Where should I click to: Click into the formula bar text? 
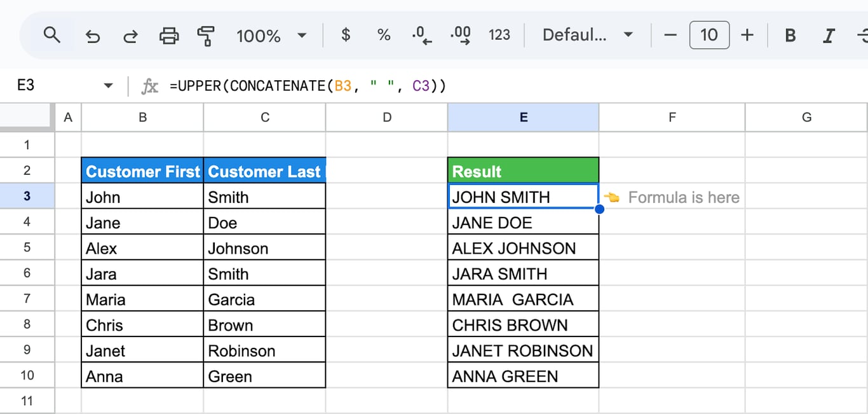tap(308, 86)
